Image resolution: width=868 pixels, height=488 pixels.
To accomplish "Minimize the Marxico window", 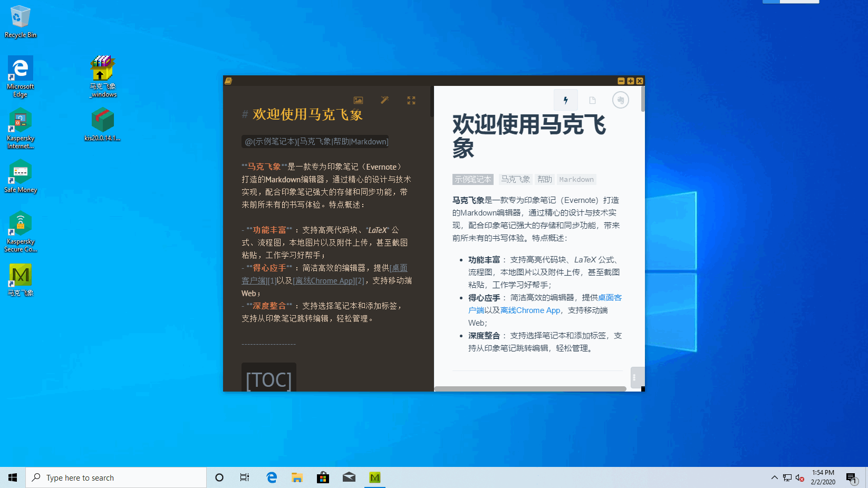I will (x=621, y=81).
